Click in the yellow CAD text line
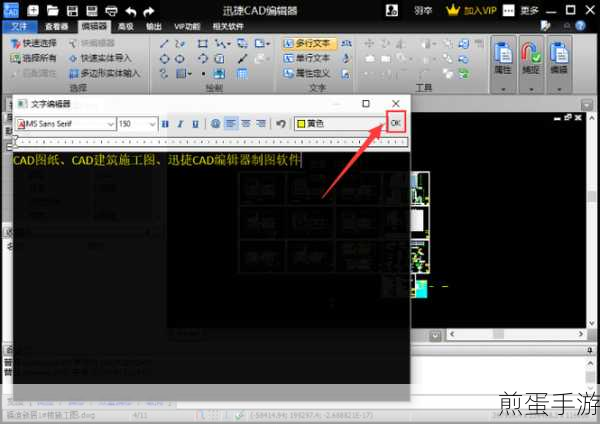 [x=157, y=160]
